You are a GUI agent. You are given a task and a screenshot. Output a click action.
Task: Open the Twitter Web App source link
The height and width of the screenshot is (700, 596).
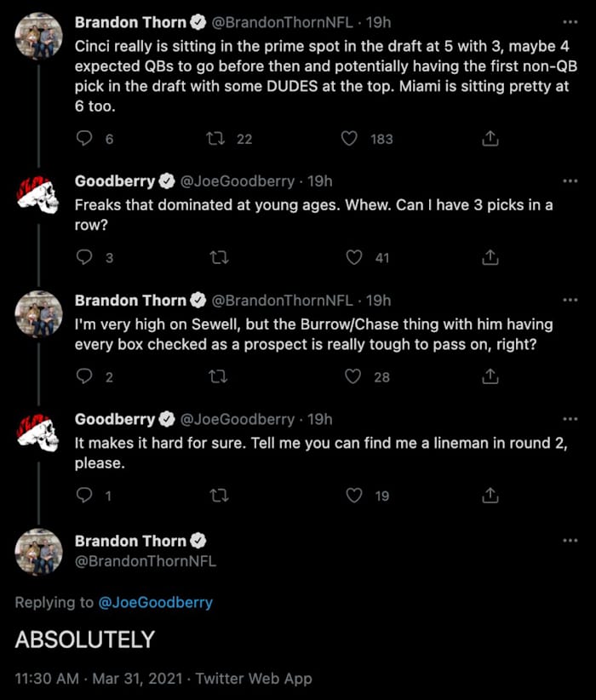[254, 679]
